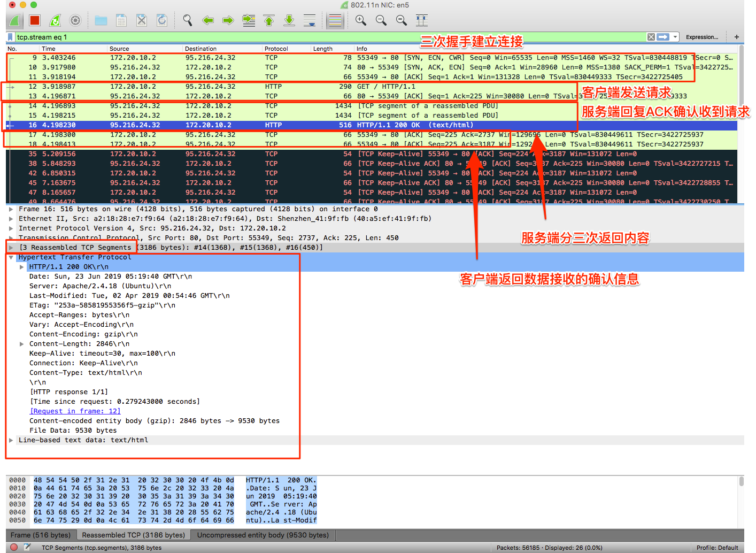Click the display filter bookmark icon
The height and width of the screenshot is (553, 756).
[x=10, y=37]
